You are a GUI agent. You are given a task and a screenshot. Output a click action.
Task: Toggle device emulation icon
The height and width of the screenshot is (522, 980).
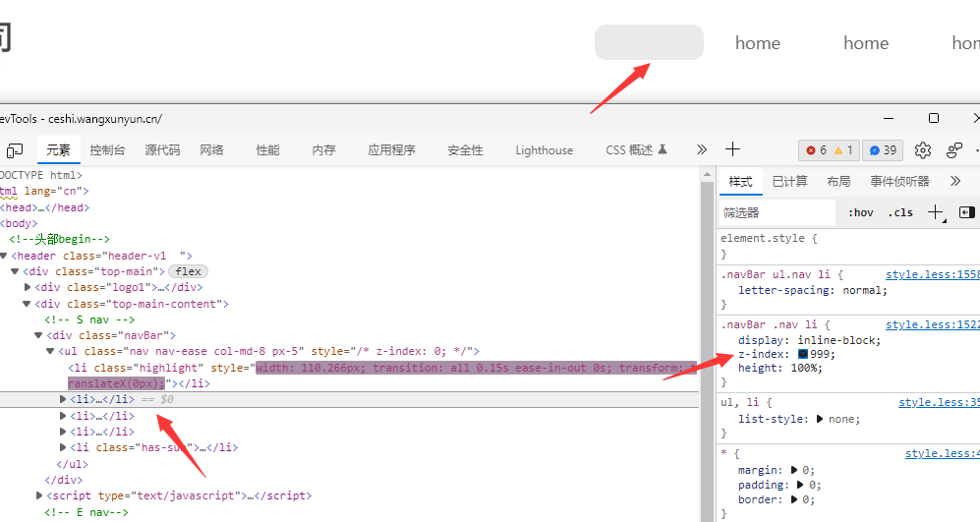pos(15,150)
